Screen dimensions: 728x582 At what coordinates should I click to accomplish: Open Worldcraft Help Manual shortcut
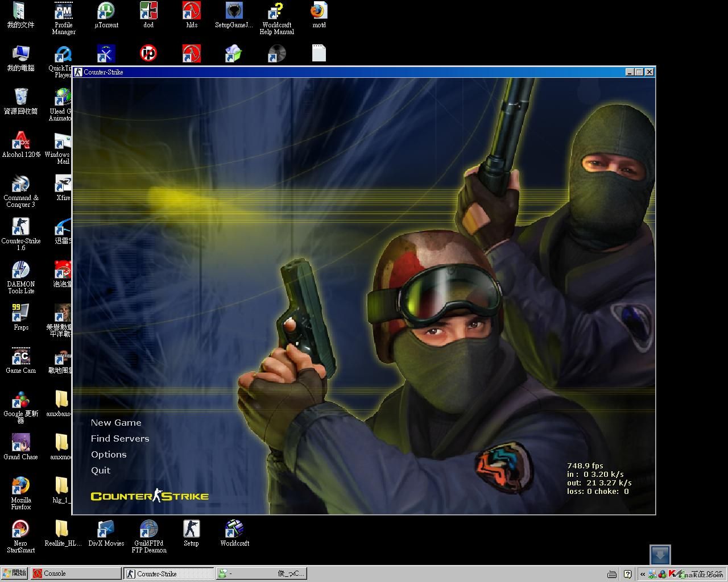[276, 11]
